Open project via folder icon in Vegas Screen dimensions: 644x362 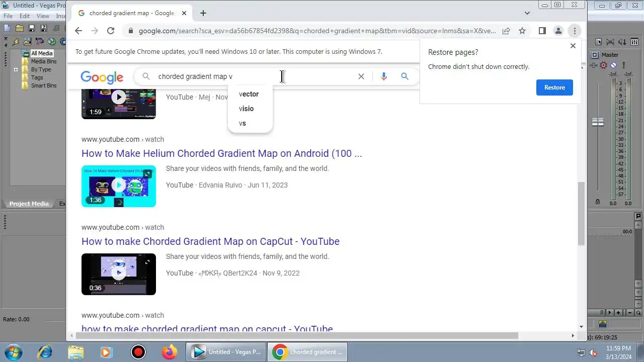click(x=20, y=28)
